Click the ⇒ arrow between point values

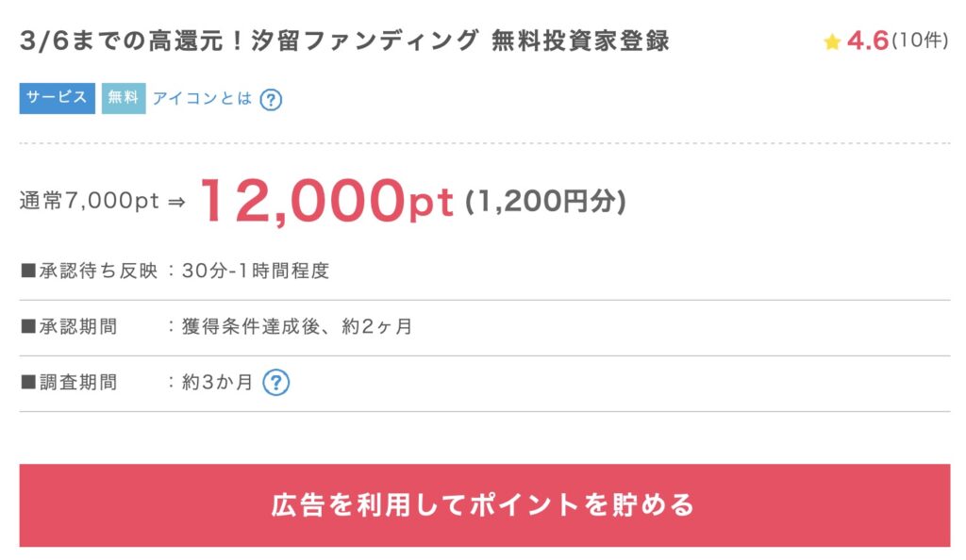tap(176, 203)
